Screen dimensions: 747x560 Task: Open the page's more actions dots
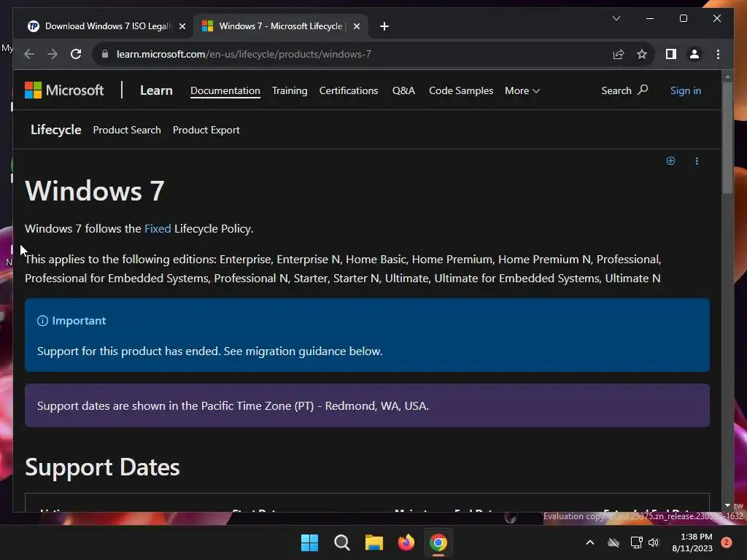tap(697, 161)
